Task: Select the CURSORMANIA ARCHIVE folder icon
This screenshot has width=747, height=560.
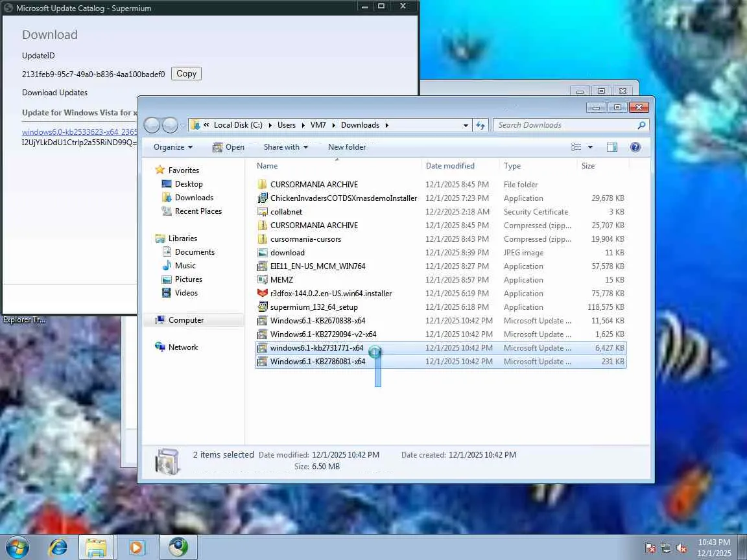Action: [262, 184]
